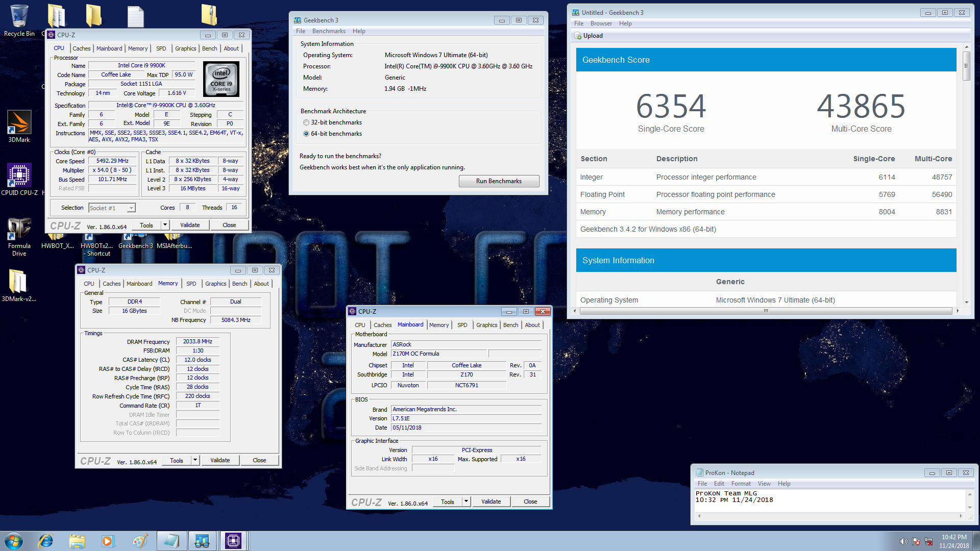Click Close button in CPU-Z Memory window
This screenshot has width=980, height=551.
click(259, 460)
